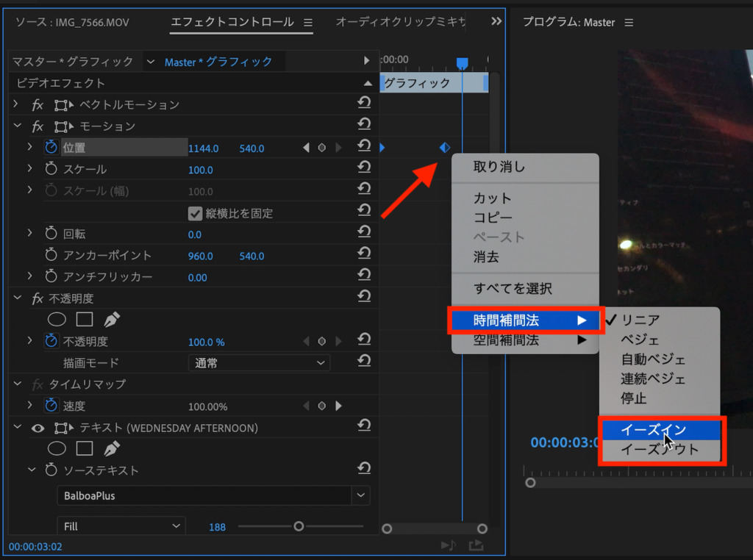Click timeline zoom bar left handle
This screenshot has height=560, width=753.
tap(387, 529)
